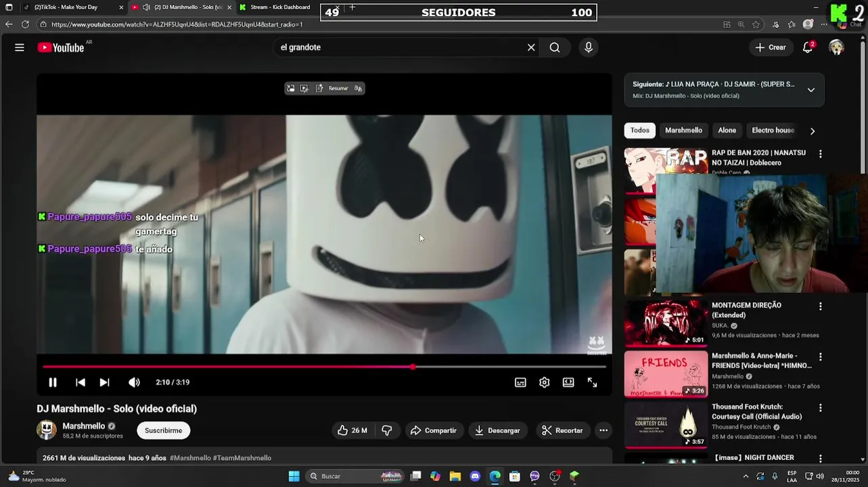Open the weather widget on taskbar

point(37,476)
